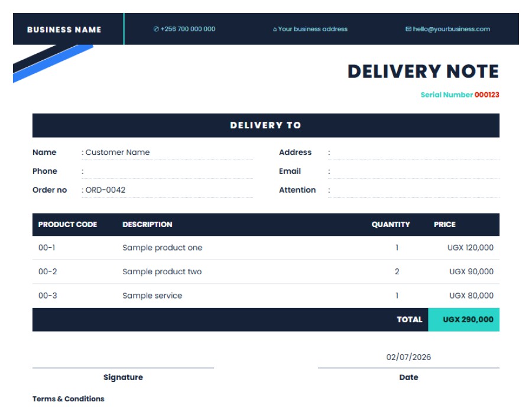Click the empty Phone field line
532x415 pixels.
pos(167,171)
